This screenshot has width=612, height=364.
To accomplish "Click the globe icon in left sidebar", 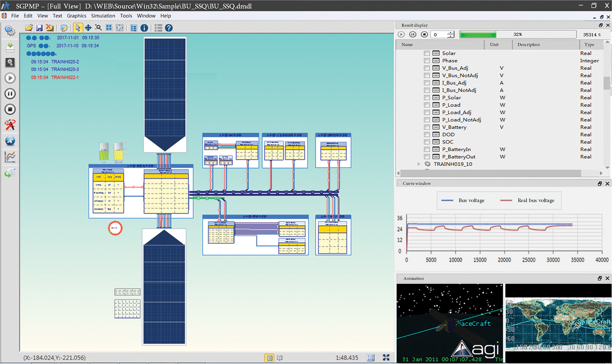I will tap(10, 141).
